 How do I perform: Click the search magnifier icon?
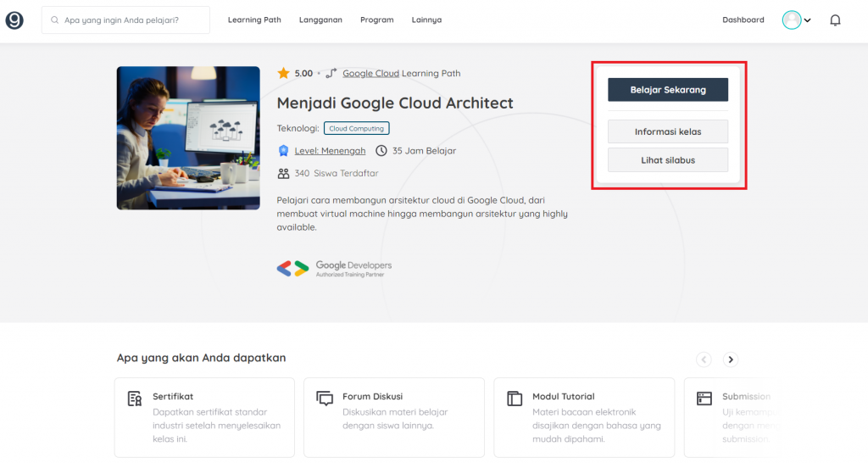coord(55,20)
